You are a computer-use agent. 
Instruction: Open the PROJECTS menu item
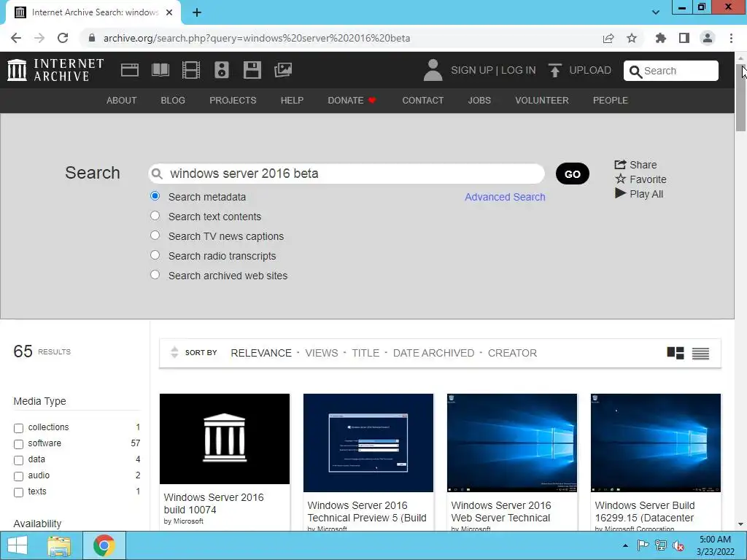click(233, 101)
